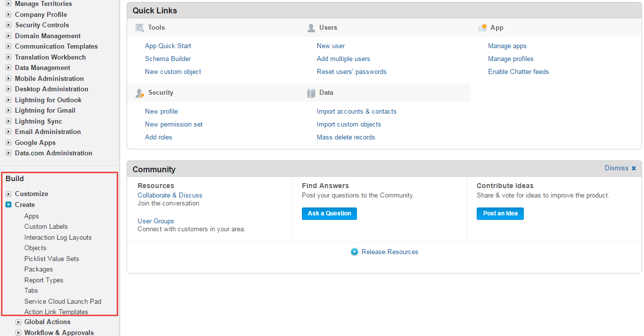Image resolution: width=644 pixels, height=336 pixels.
Task: Collapse the Create tree node arrow
Action: pyautogui.click(x=8, y=204)
